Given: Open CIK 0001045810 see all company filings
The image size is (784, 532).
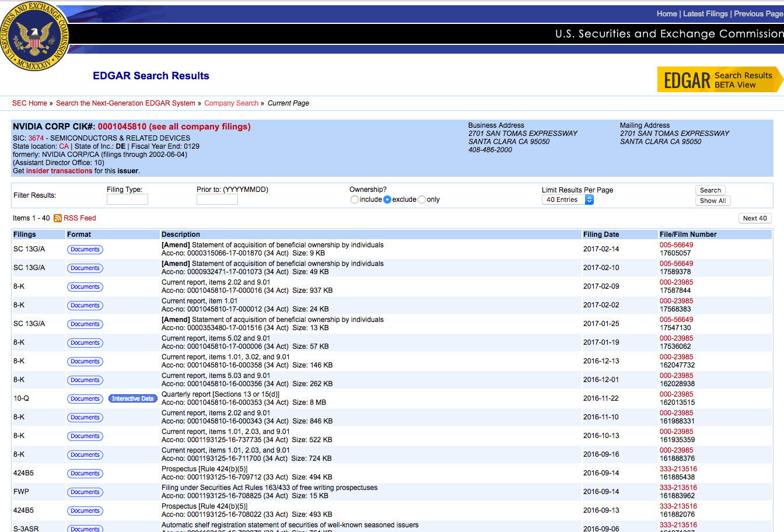Looking at the screenshot, I should (x=174, y=127).
